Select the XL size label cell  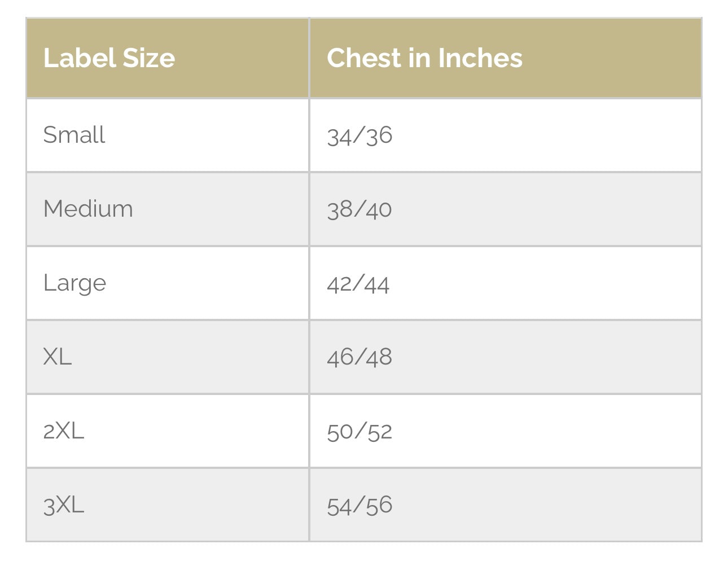coord(58,357)
